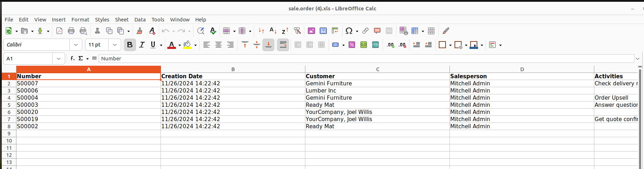Show Draw Functions pencil icon
Image resolution: width=644 pixels, height=169 pixels.
tap(446, 31)
